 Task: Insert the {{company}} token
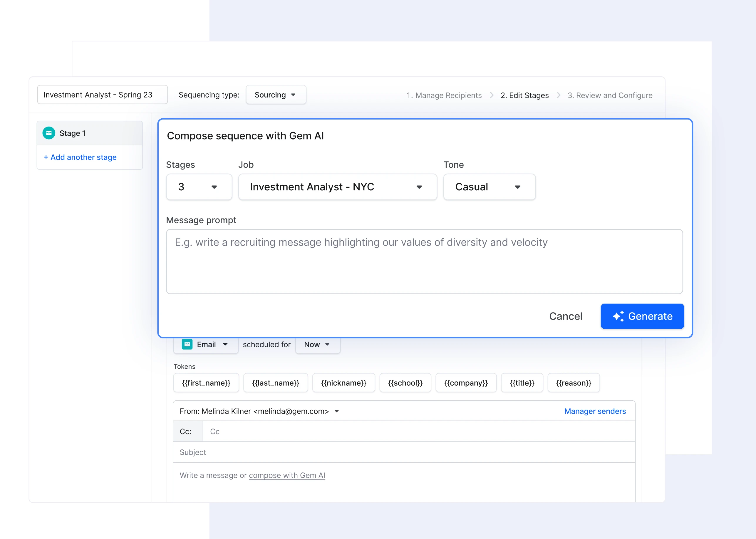(465, 383)
